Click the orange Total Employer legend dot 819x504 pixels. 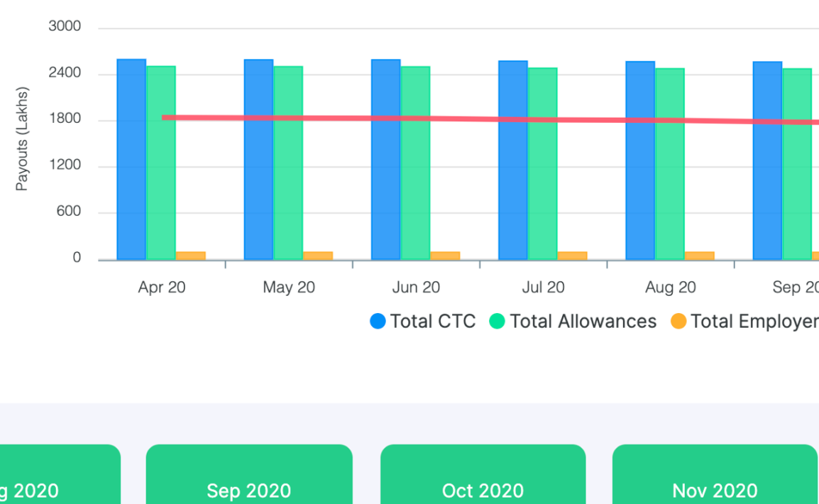[678, 322]
